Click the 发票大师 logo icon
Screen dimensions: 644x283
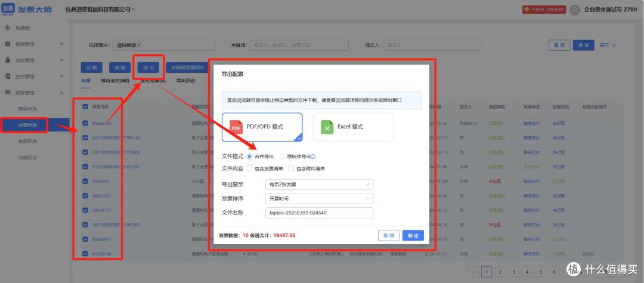coord(8,9)
